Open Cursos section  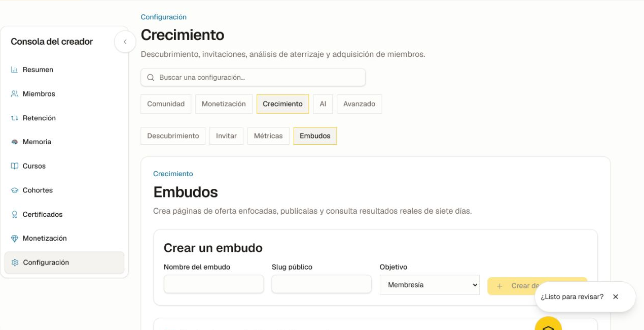64,166
